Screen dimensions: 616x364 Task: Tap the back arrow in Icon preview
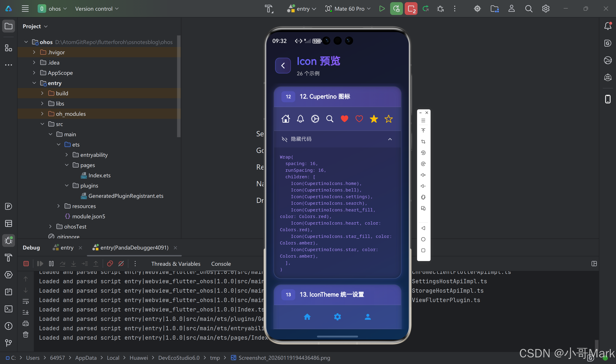pos(283,66)
